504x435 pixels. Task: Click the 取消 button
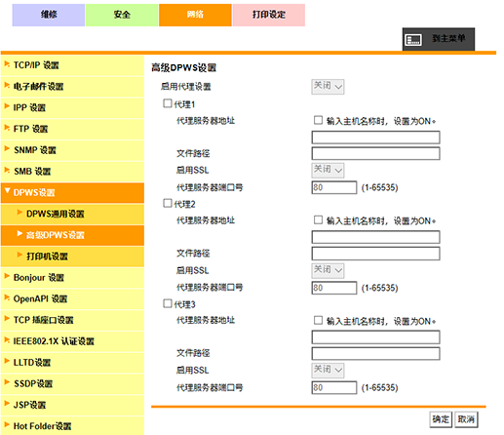tap(466, 419)
